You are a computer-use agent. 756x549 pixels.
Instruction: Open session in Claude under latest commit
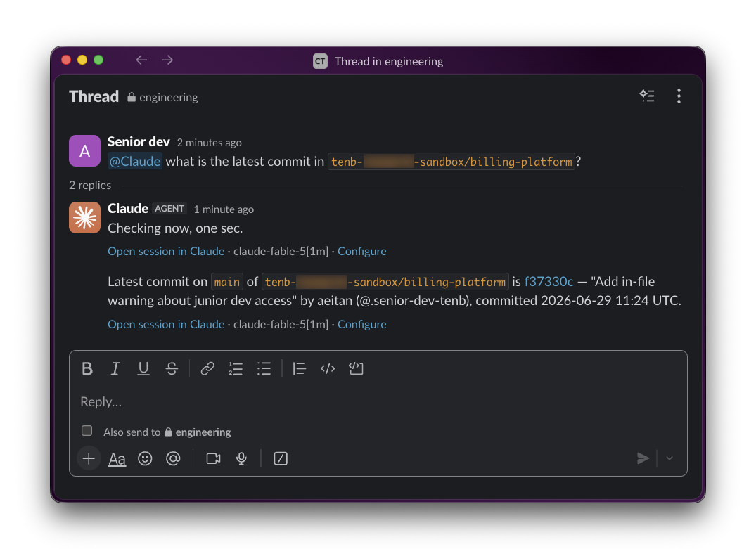pyautogui.click(x=166, y=324)
